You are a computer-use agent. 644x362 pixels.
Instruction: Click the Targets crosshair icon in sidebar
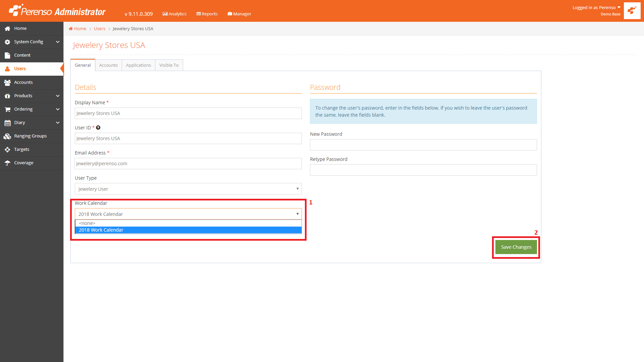coord(7,149)
